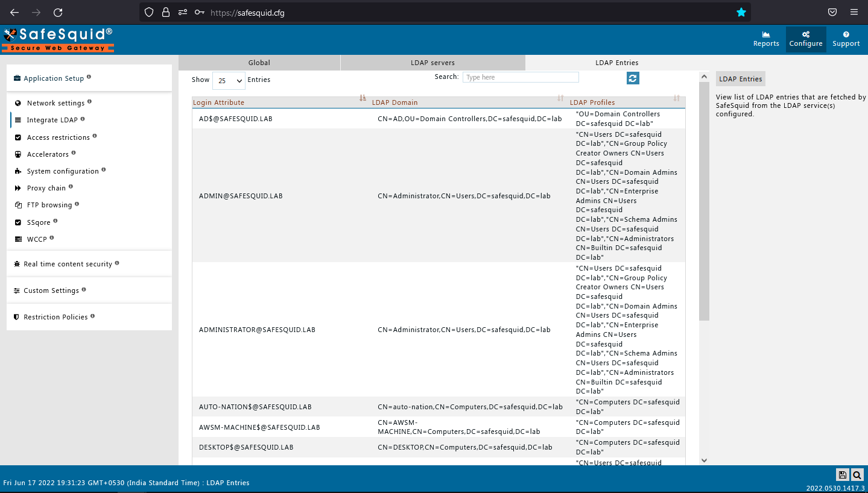Click info icon beside Access restrictions
This screenshot has height=493, width=868.
[x=95, y=136]
